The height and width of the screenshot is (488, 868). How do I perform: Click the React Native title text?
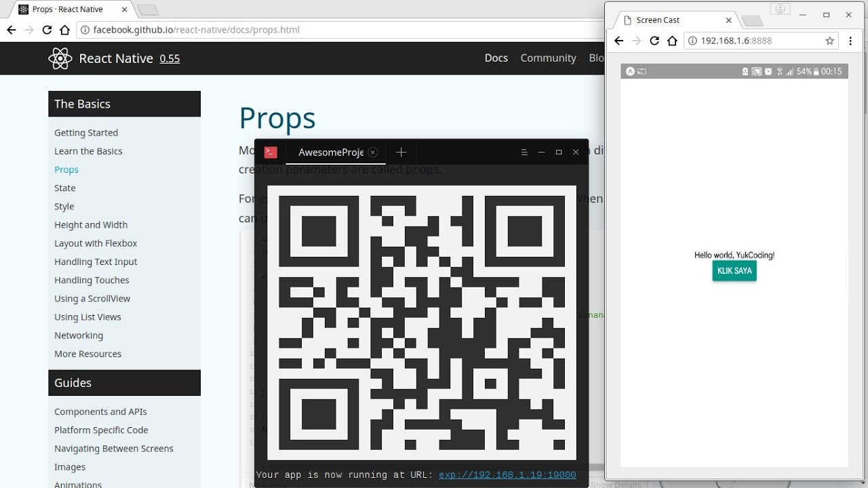pos(116,58)
